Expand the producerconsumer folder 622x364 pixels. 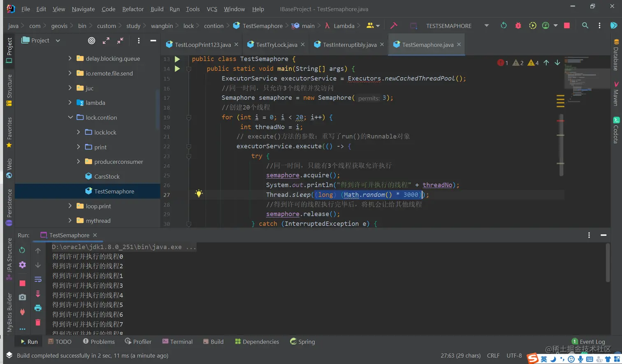[x=78, y=162]
